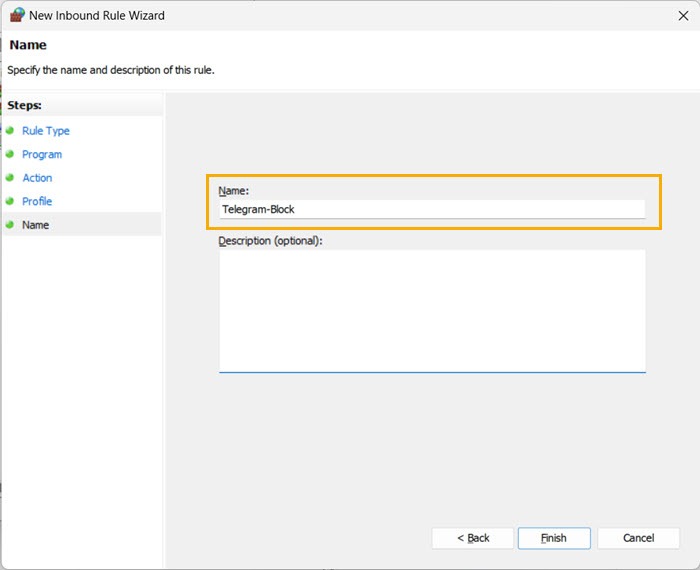Click the green bullet beside Program
The width and height of the screenshot is (700, 570).
pyautogui.click(x=10, y=154)
